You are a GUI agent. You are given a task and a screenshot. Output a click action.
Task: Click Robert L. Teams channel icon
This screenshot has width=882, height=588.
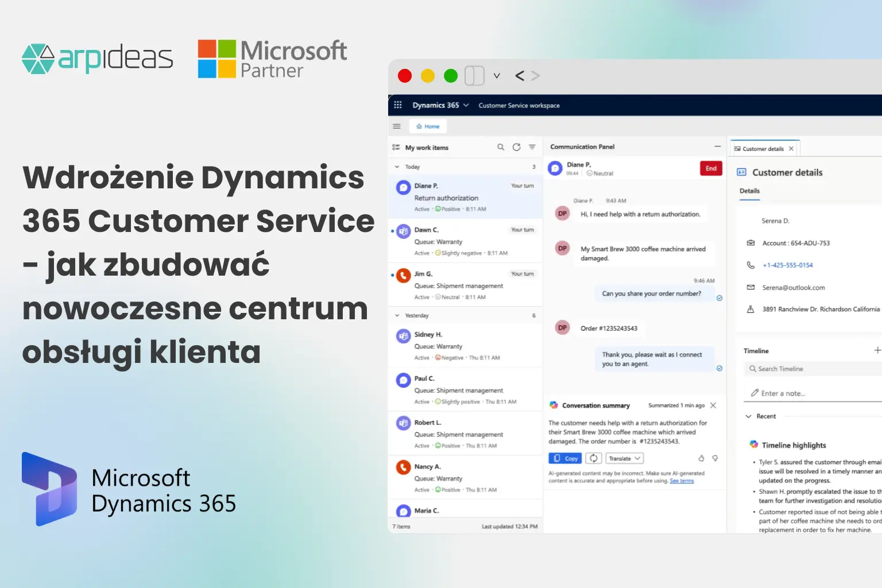click(404, 424)
